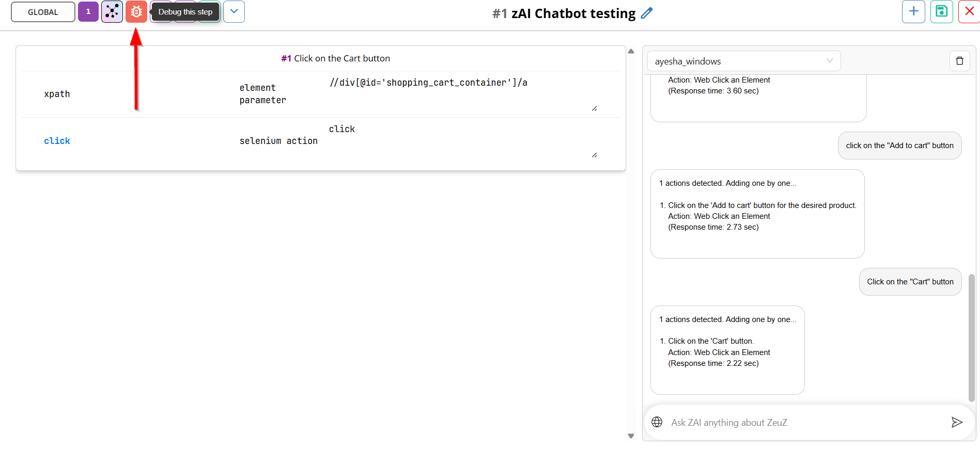The image size is (980, 450).
Task: Select the purple step 1 badge
Action: [88, 12]
